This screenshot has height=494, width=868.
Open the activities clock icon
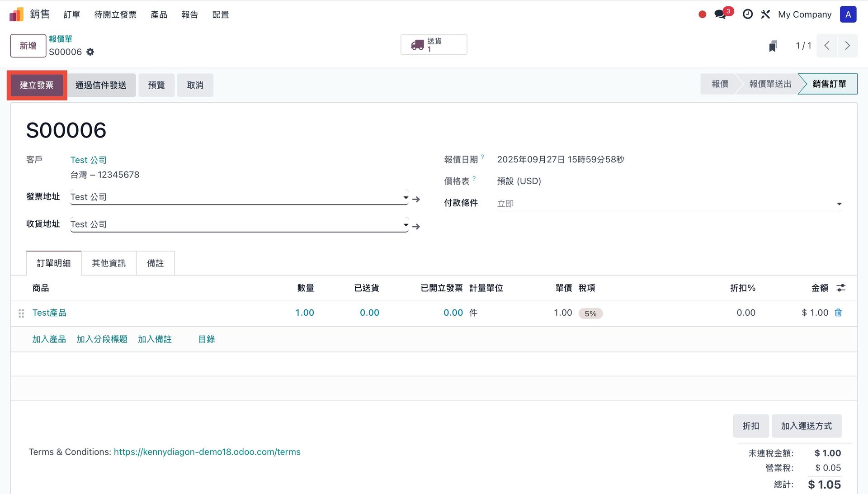pos(748,14)
